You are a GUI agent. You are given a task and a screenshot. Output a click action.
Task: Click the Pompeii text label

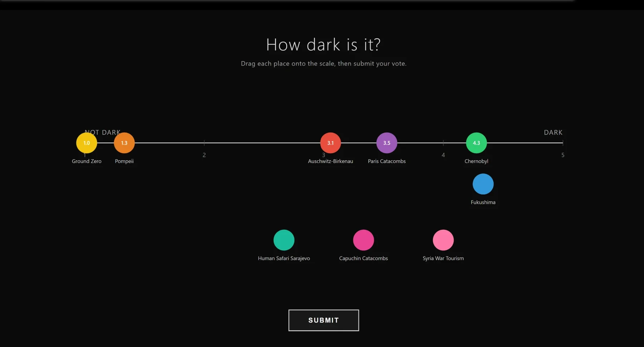pos(124,161)
